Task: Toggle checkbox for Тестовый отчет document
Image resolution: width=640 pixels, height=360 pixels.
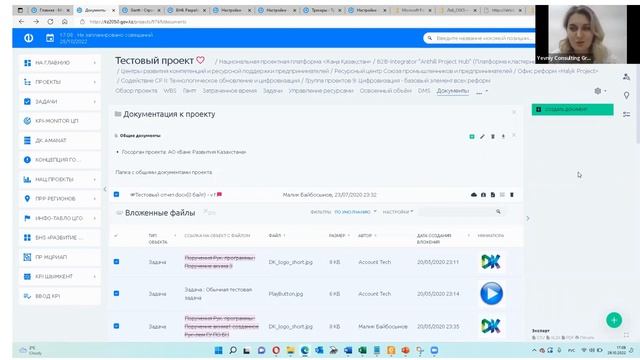Action: (116, 195)
